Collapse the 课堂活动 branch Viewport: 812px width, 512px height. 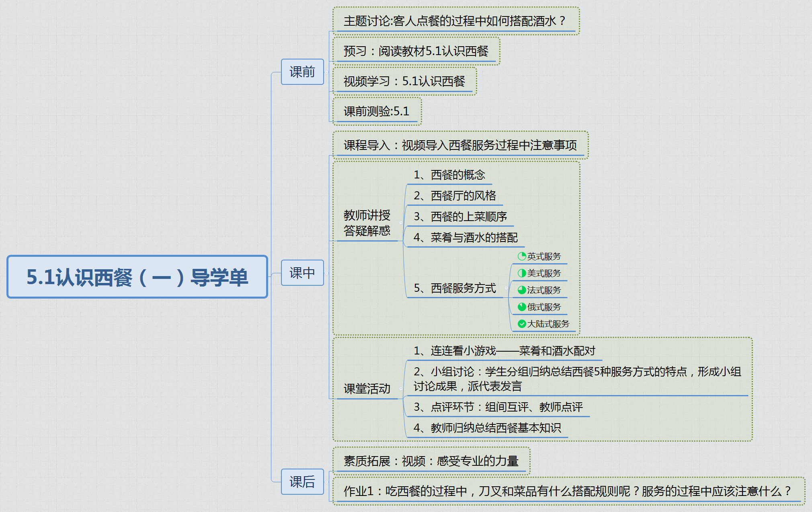pyautogui.click(x=401, y=389)
